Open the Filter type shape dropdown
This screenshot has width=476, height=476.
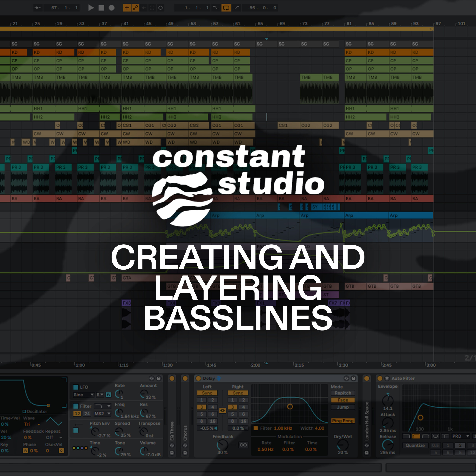[103, 406]
